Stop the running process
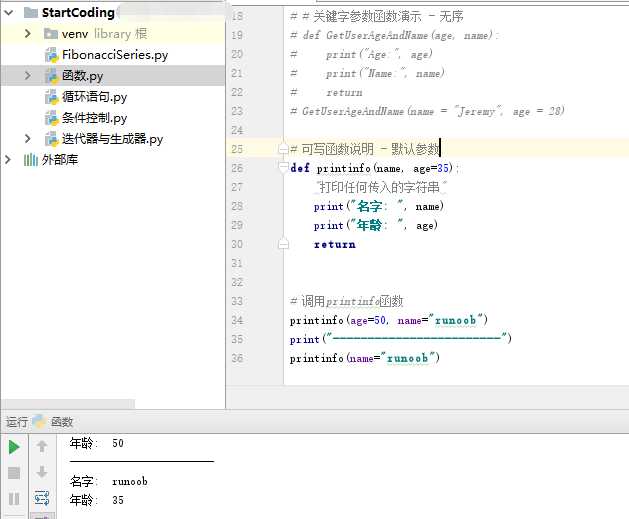Screen dimensions: 629x519 point(14,473)
